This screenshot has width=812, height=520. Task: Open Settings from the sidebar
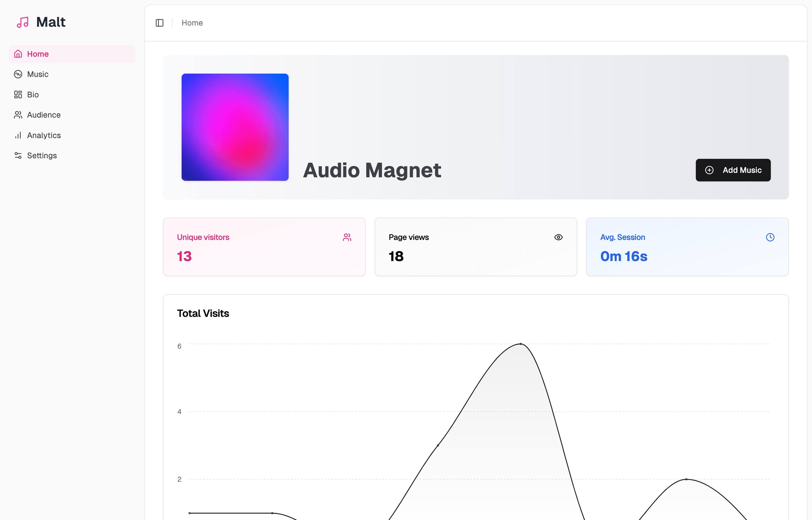72,155
